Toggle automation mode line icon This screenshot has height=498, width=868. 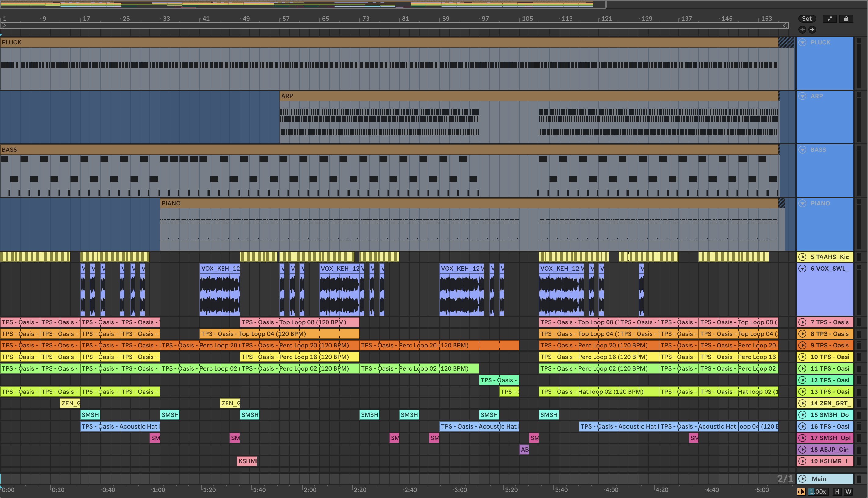pyautogui.click(x=830, y=19)
